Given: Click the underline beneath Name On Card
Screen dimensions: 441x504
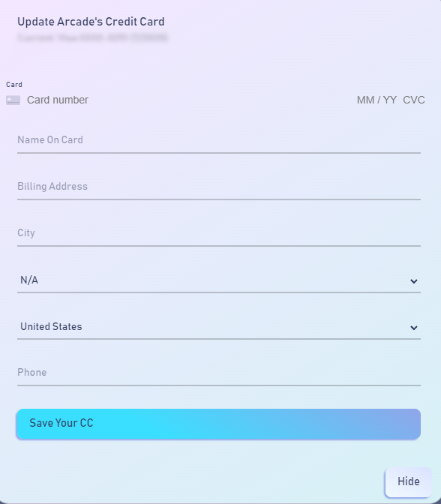Looking at the screenshot, I should pyautogui.click(x=219, y=153).
